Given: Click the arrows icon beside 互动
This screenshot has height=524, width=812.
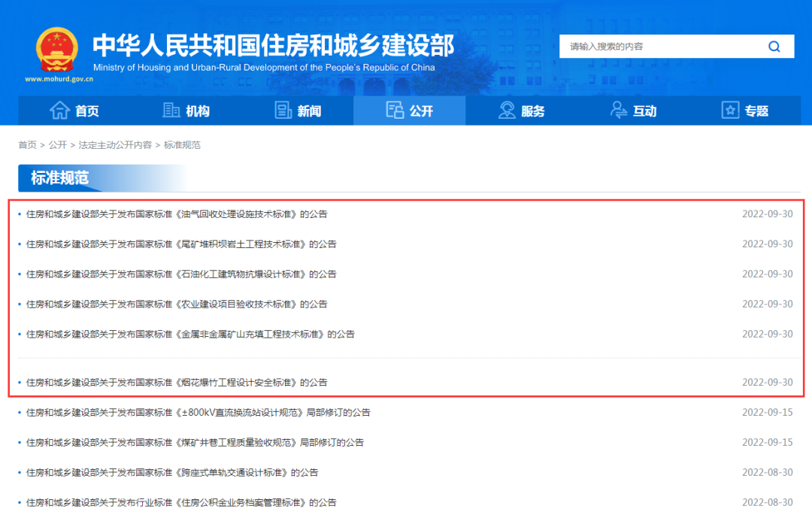Looking at the screenshot, I should pyautogui.click(x=619, y=111).
